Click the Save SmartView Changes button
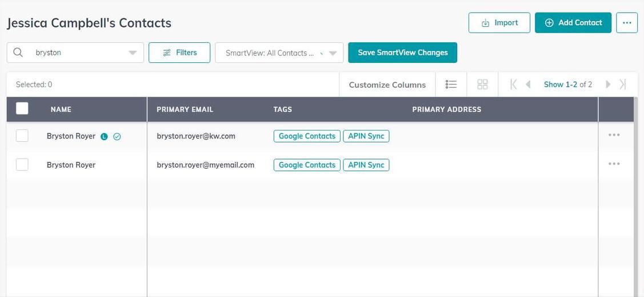Viewport: 644px width, 297px height. tap(402, 53)
